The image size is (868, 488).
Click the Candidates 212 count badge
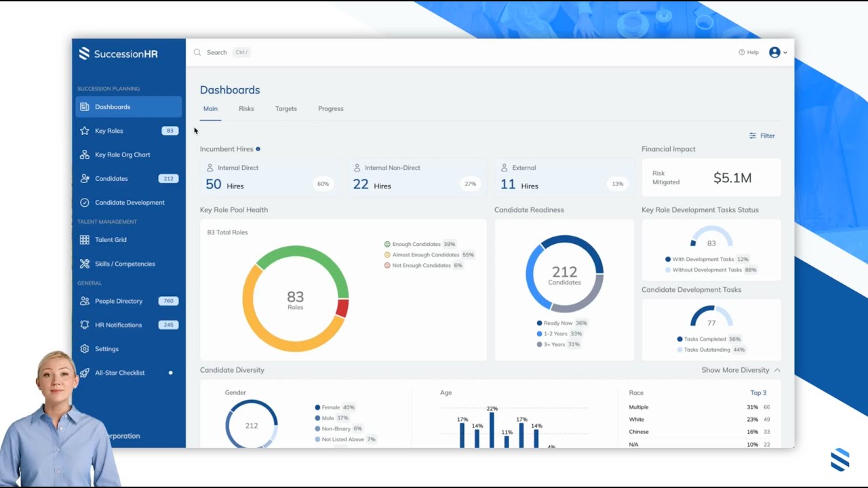click(168, 179)
